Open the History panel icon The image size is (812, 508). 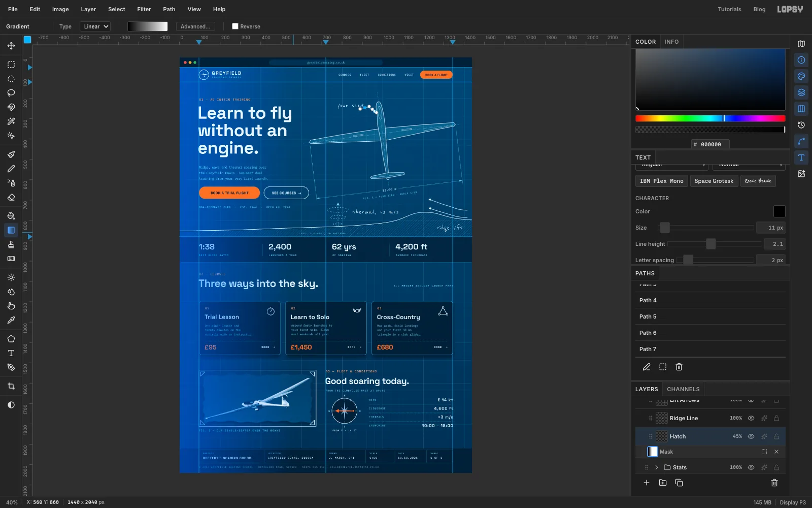(801, 125)
